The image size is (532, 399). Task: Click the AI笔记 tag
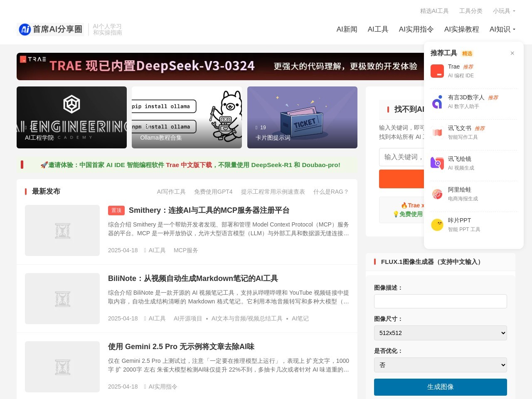(300, 318)
